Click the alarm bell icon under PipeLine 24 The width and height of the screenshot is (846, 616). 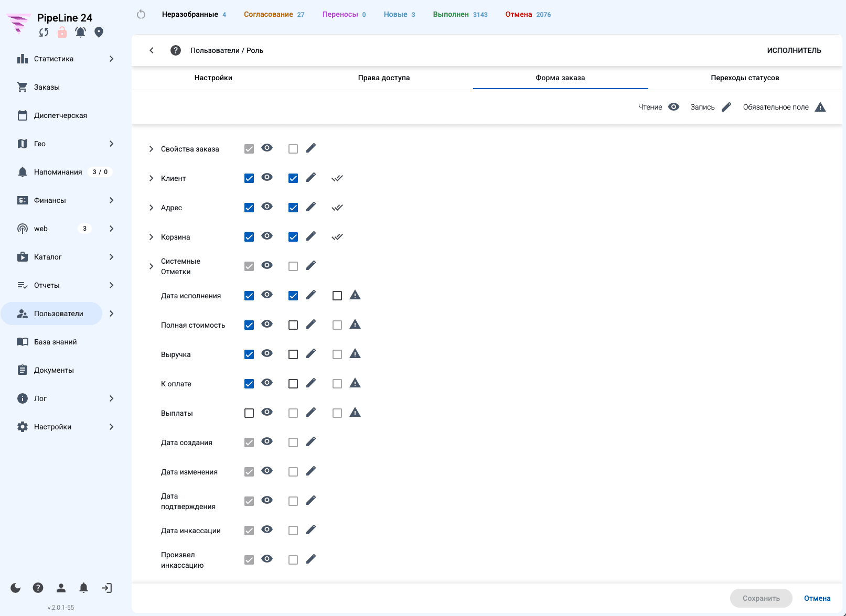tap(80, 33)
